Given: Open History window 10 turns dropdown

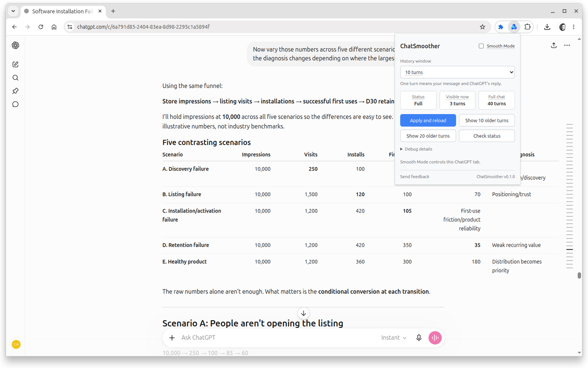Looking at the screenshot, I should pos(458,72).
